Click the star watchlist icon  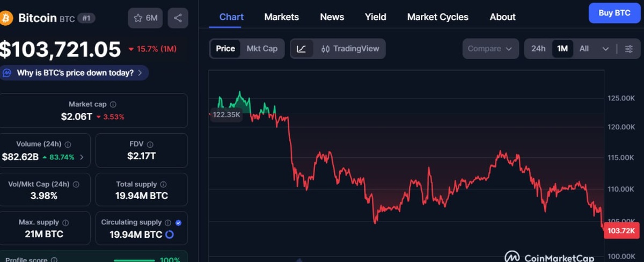pos(138,18)
